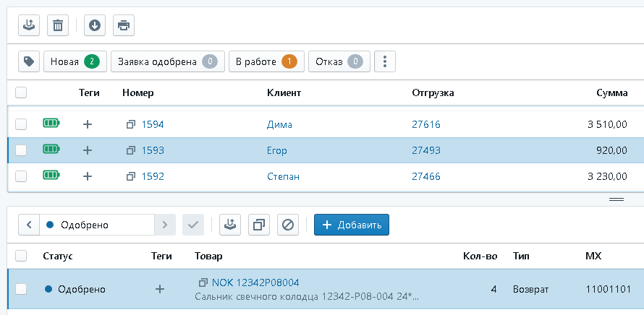
Task: Click the tag filter icon beside Новая
Action: pyautogui.click(x=29, y=61)
